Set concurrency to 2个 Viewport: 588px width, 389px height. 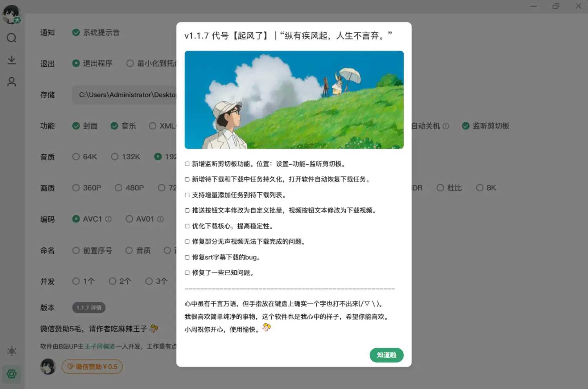tap(120, 281)
